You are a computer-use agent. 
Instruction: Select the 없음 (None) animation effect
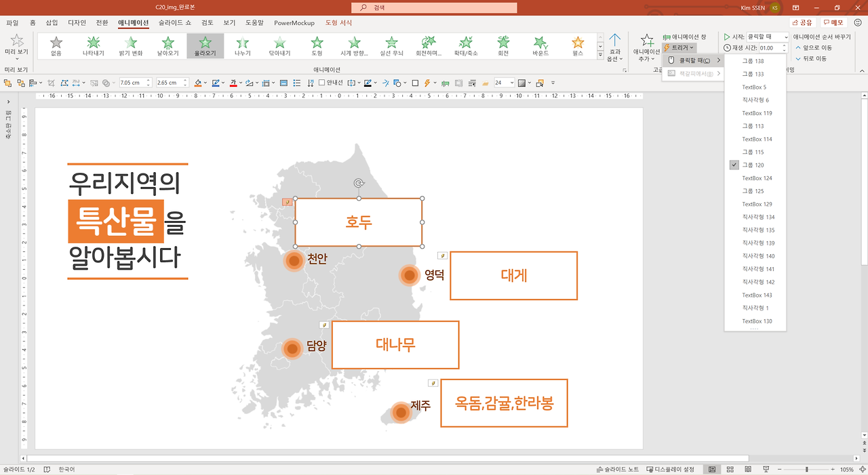[x=56, y=45]
